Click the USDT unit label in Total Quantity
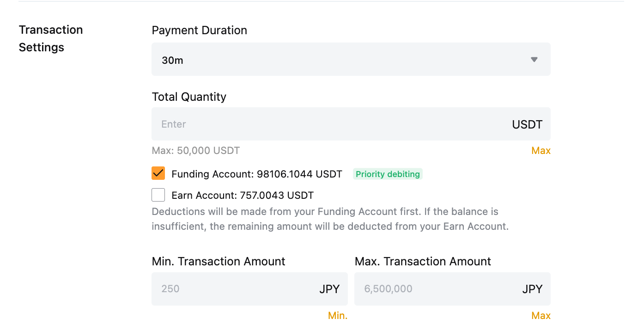644x331 pixels. point(527,124)
